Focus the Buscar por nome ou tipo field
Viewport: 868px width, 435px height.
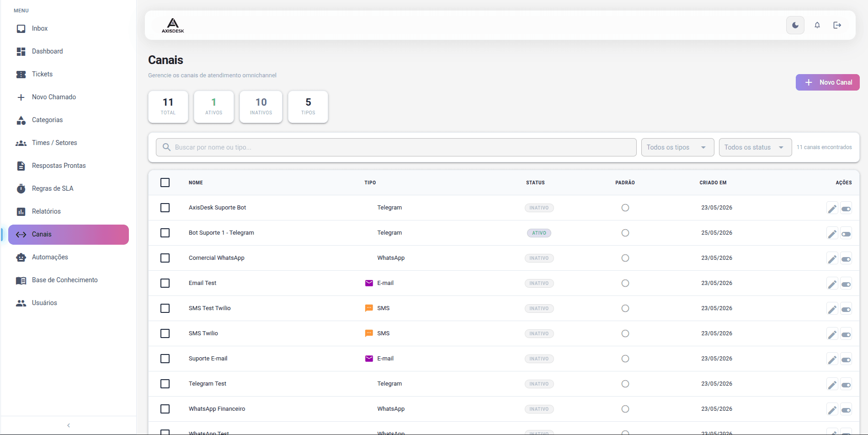tap(396, 147)
